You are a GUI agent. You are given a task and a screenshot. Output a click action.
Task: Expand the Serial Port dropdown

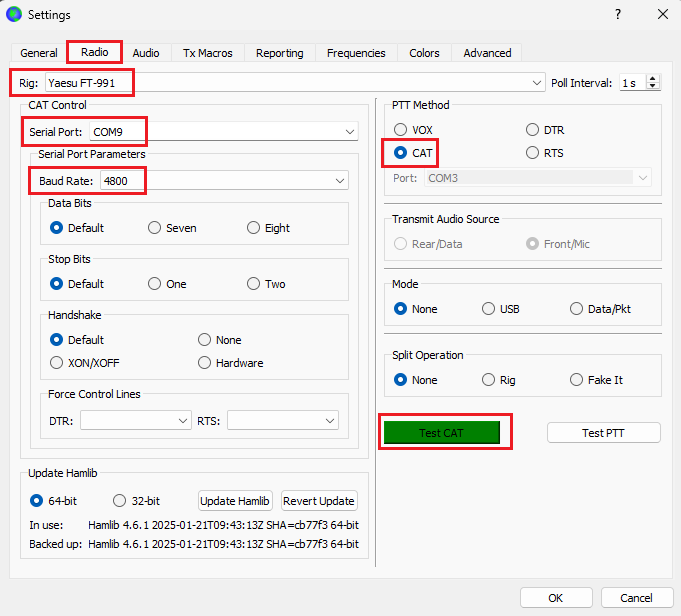coord(349,132)
